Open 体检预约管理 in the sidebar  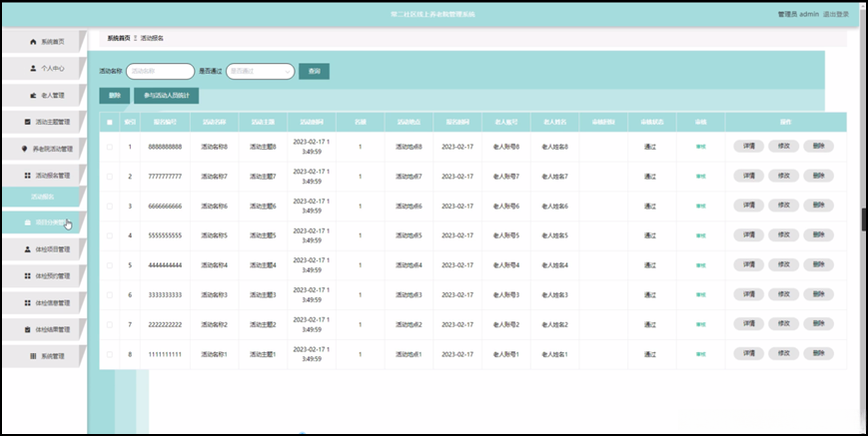(44, 275)
